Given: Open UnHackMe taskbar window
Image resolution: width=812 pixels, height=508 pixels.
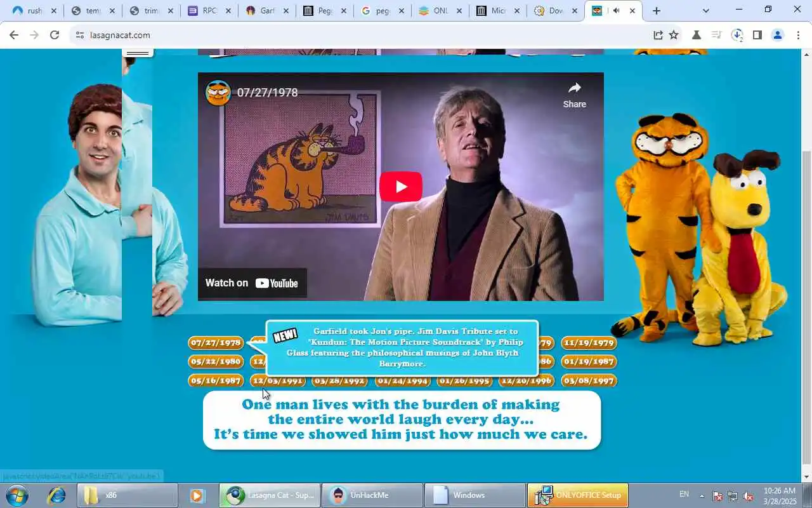Looking at the screenshot, I should pyautogui.click(x=372, y=495).
